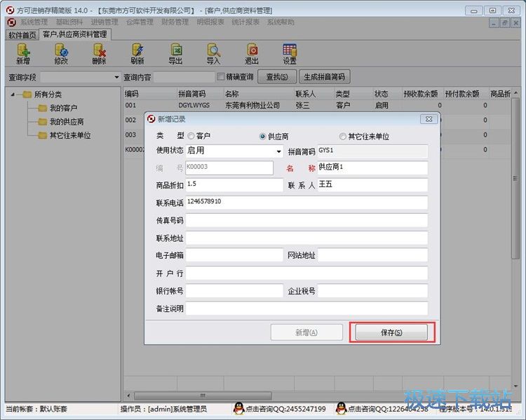The image size is (526, 420).
Task: Select the 客户 radio button
Action: coord(191,136)
